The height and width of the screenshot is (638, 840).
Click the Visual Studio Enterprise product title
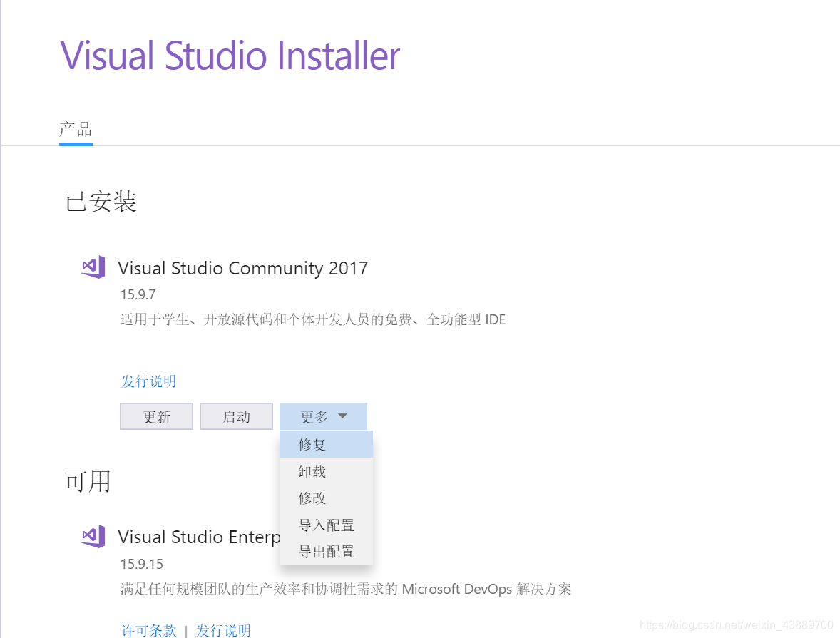(x=199, y=537)
